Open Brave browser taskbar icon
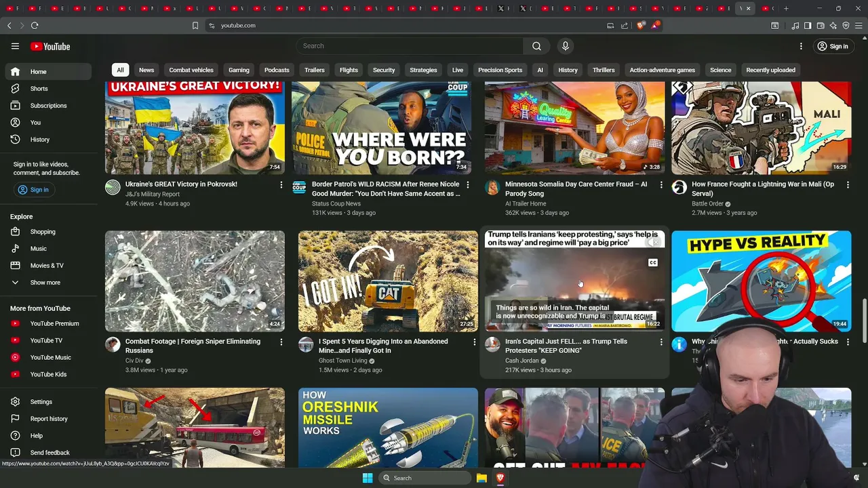 point(500,478)
